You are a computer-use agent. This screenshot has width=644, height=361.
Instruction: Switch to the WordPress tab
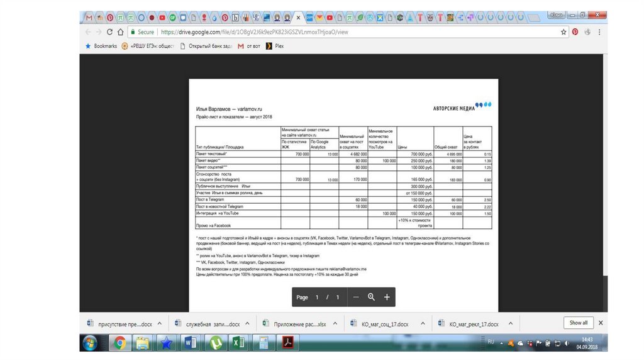pos(370,18)
